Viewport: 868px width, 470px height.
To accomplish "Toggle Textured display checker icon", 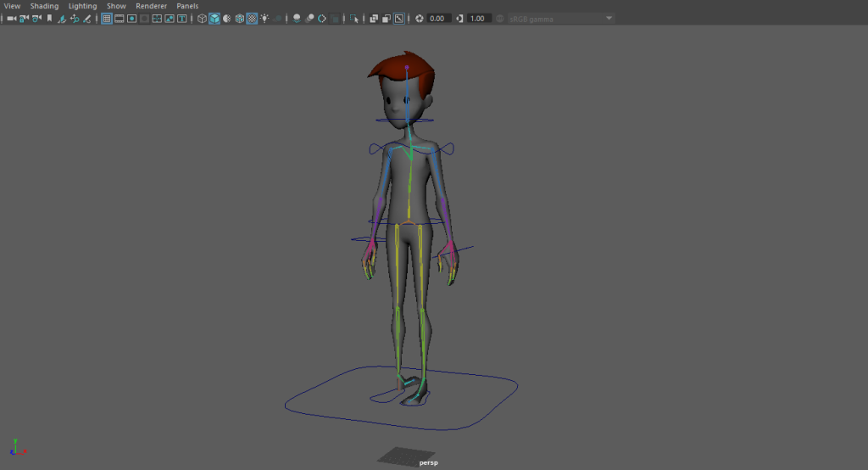I will pos(252,18).
